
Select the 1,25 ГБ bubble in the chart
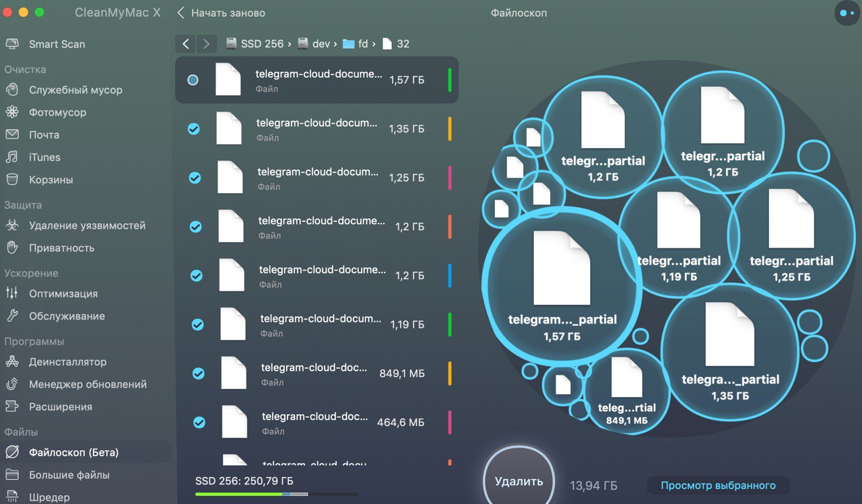coord(791,235)
